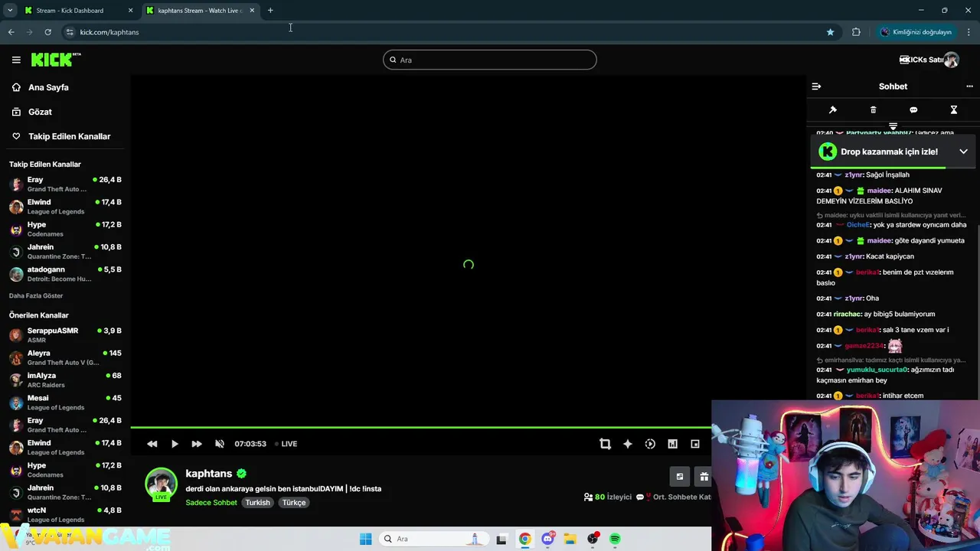Open atadogann channel in sidebar
This screenshot has height=551, width=980.
(65, 274)
